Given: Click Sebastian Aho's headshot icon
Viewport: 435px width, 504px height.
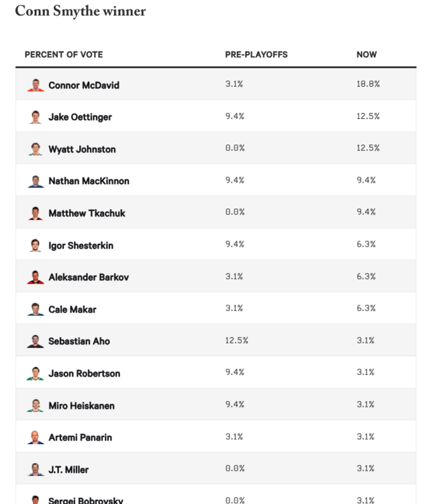Looking at the screenshot, I should pos(36,341).
